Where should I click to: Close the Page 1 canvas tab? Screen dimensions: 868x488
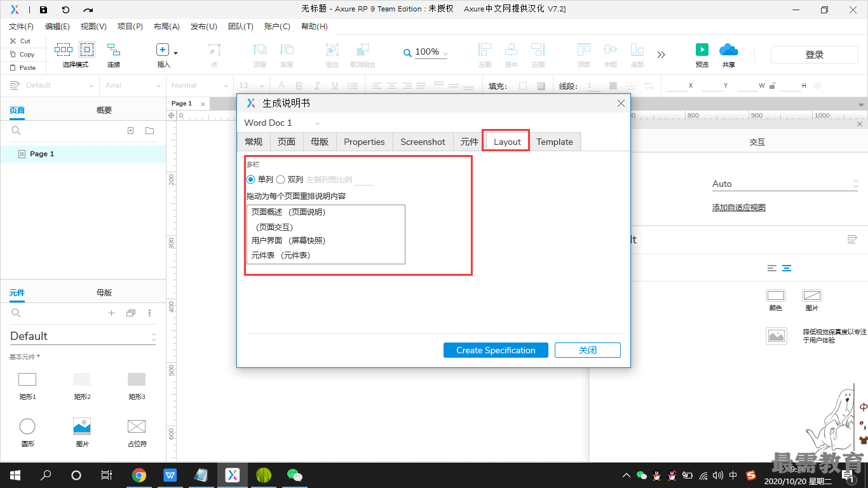coord(203,104)
